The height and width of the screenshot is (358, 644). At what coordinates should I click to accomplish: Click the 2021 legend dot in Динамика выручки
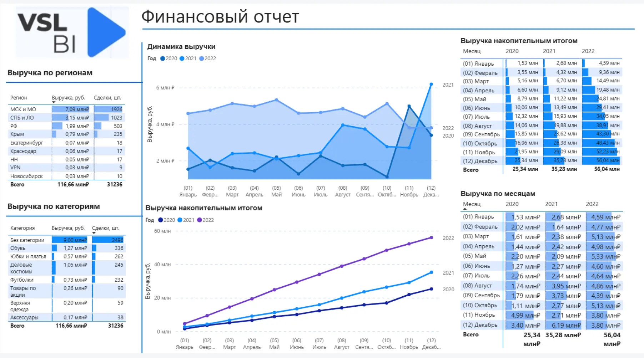coord(182,58)
